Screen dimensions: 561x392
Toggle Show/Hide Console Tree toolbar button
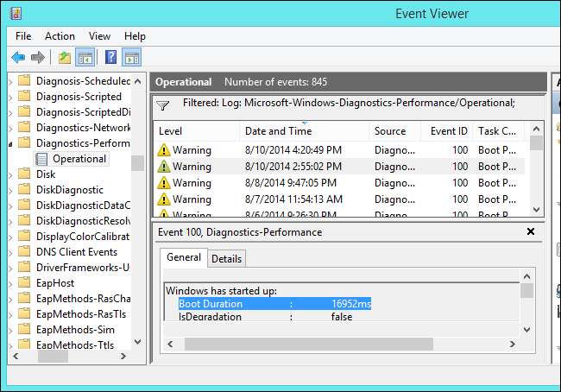85,57
